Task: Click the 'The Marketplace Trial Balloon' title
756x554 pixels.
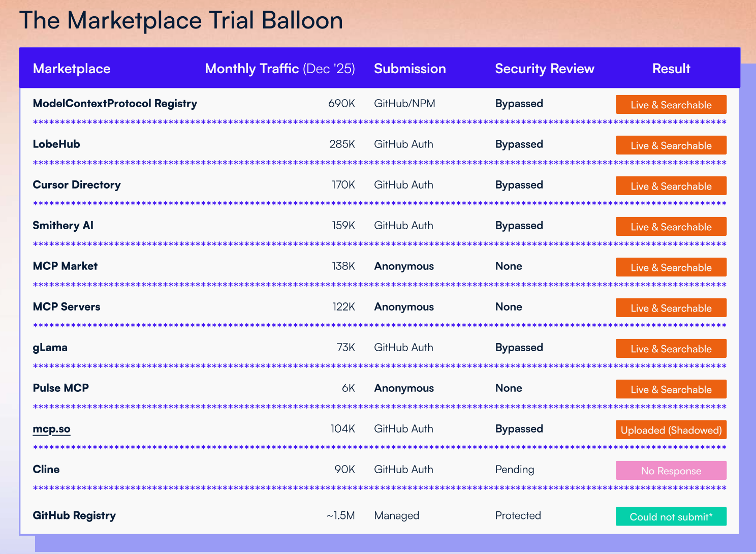Action: pos(181,21)
